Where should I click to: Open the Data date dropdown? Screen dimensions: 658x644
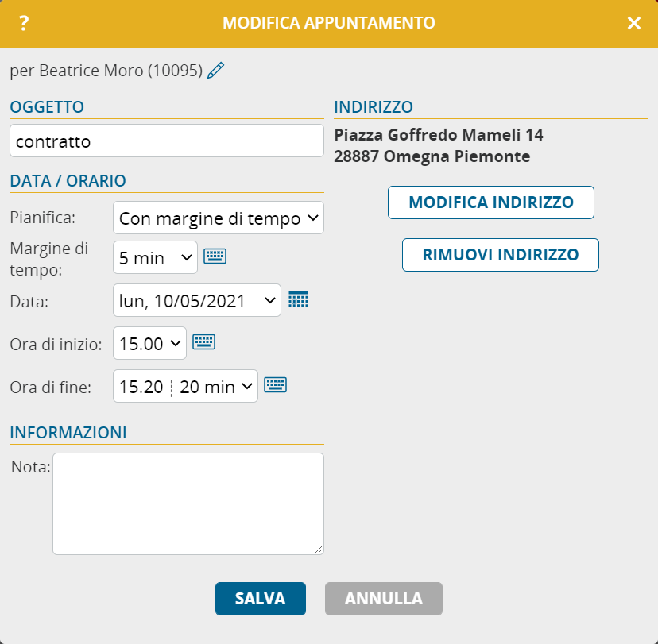pos(197,300)
